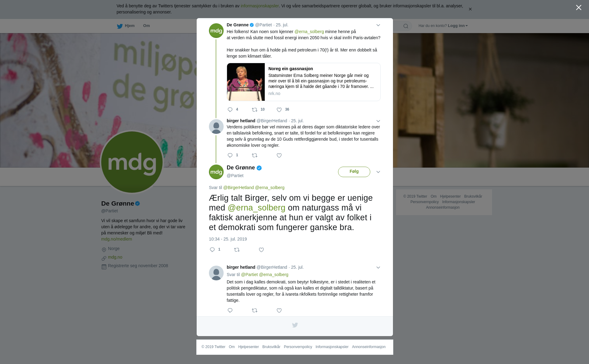Open the Om menu item

point(146,26)
